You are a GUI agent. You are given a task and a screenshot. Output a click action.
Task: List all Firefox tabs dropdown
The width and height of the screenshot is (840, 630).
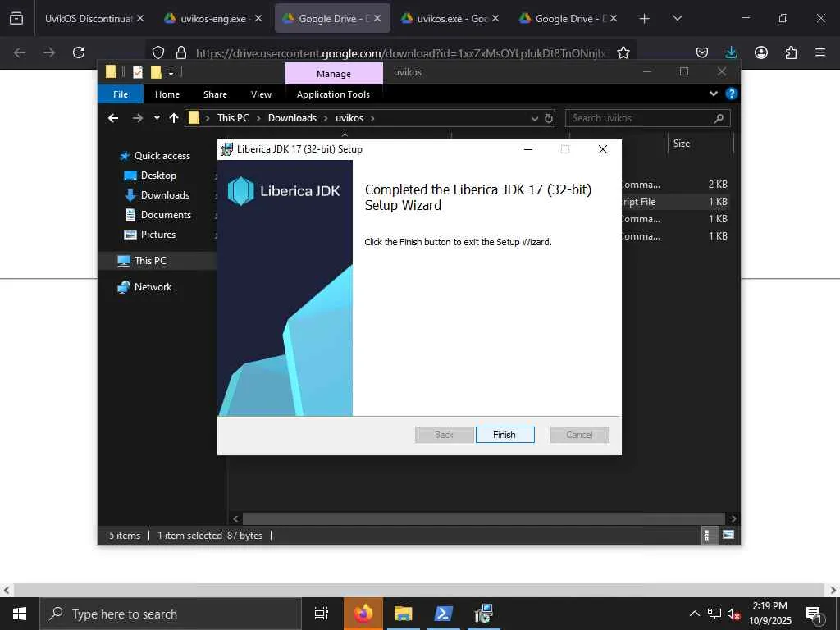677,18
